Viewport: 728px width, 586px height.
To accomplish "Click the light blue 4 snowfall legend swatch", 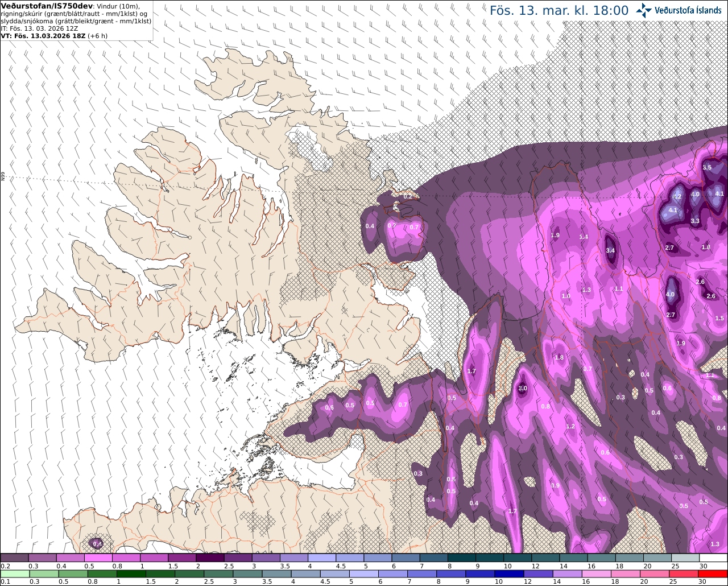I will tap(322, 558).
